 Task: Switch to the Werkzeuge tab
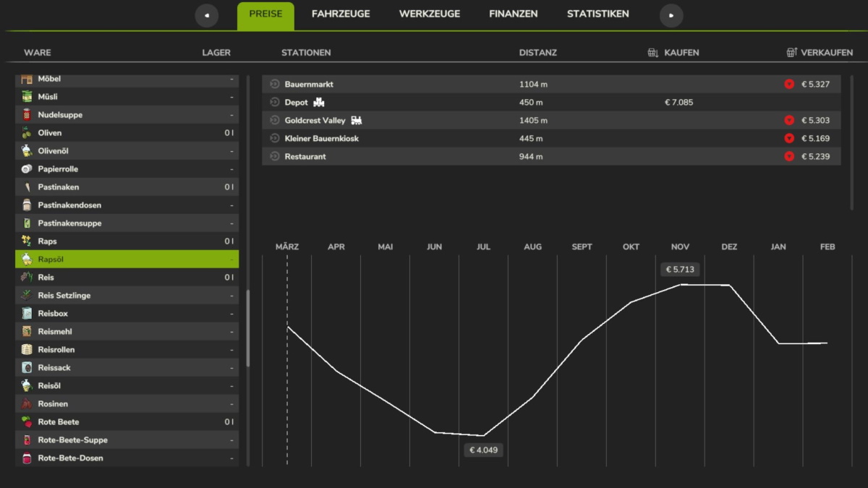[430, 14]
